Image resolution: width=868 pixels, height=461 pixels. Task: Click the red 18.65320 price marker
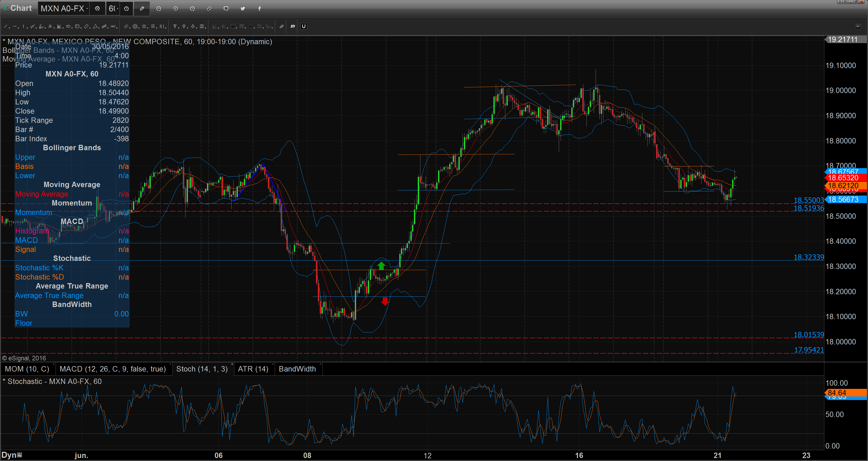point(846,178)
